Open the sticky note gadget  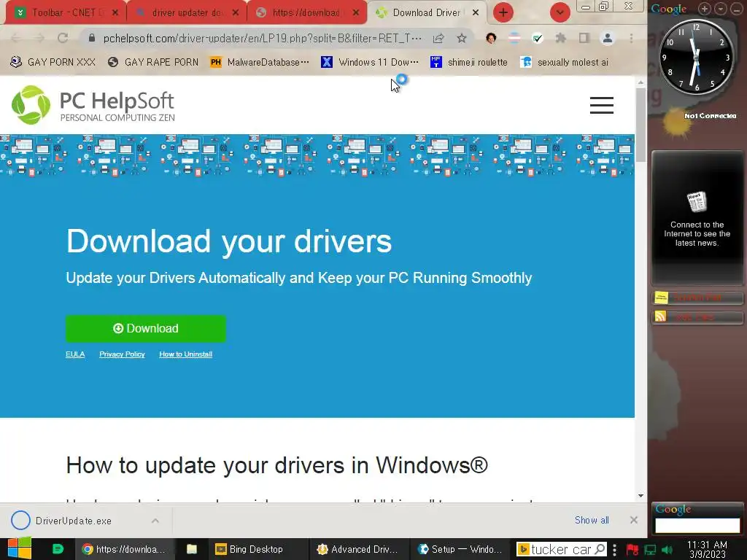pos(697,298)
